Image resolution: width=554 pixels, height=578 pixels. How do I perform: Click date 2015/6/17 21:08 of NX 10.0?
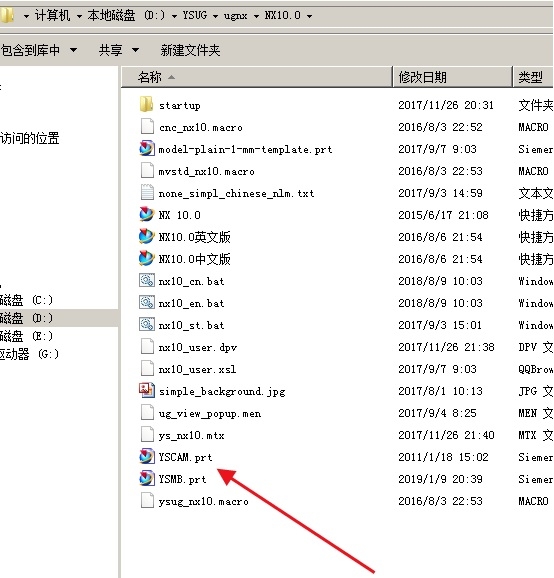point(443,215)
